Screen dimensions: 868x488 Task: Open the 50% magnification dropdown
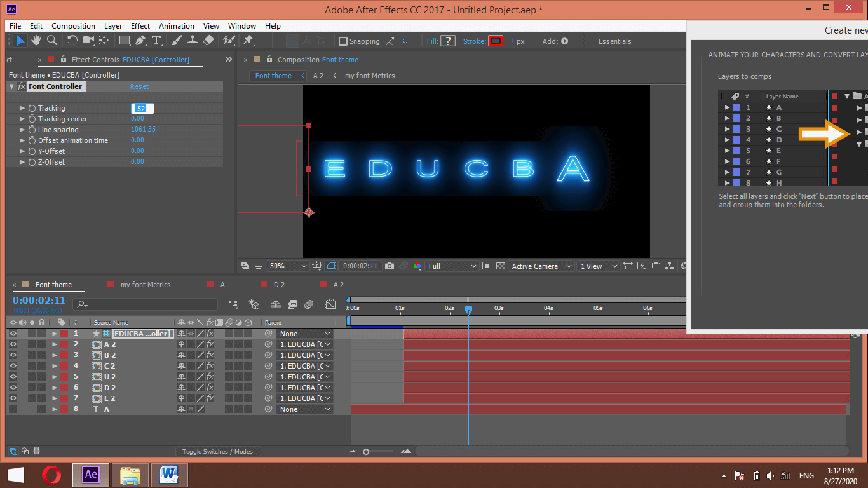point(287,266)
